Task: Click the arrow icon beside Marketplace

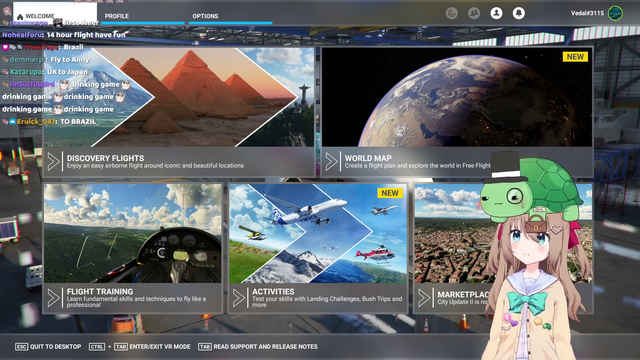Action: pos(424,298)
